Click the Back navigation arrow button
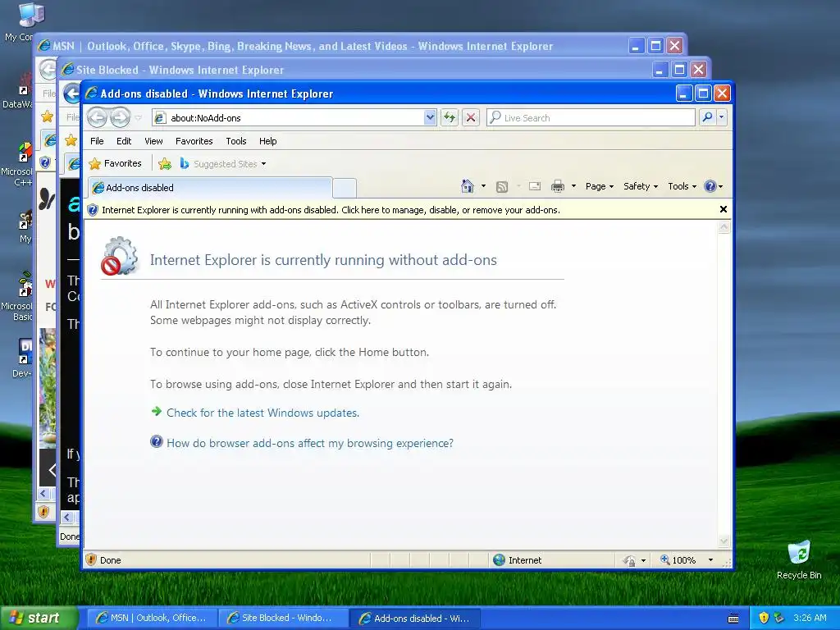The image size is (840, 630). pos(97,117)
